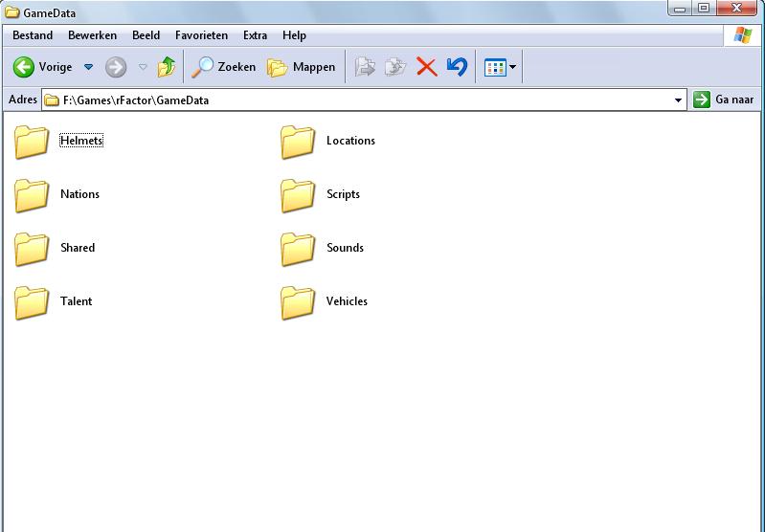Image resolution: width=765 pixels, height=532 pixels.
Task: Select the Nations folder icon
Action: coord(32,195)
